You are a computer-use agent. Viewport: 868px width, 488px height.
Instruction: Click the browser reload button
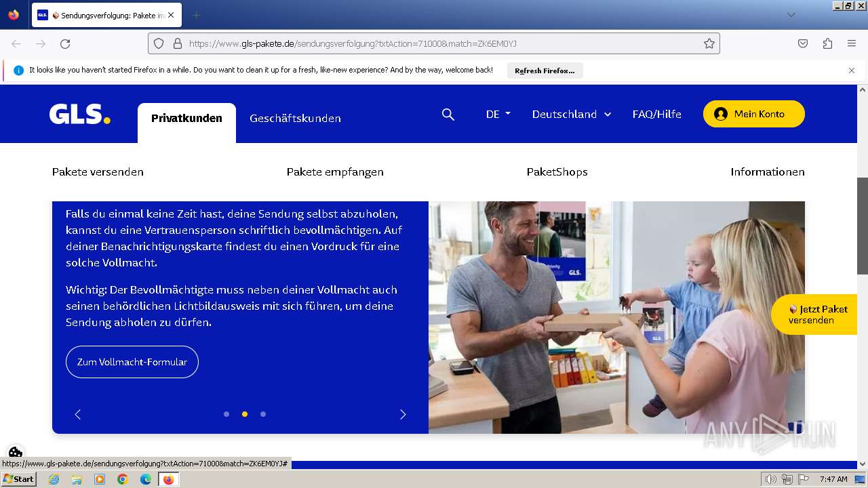(65, 43)
